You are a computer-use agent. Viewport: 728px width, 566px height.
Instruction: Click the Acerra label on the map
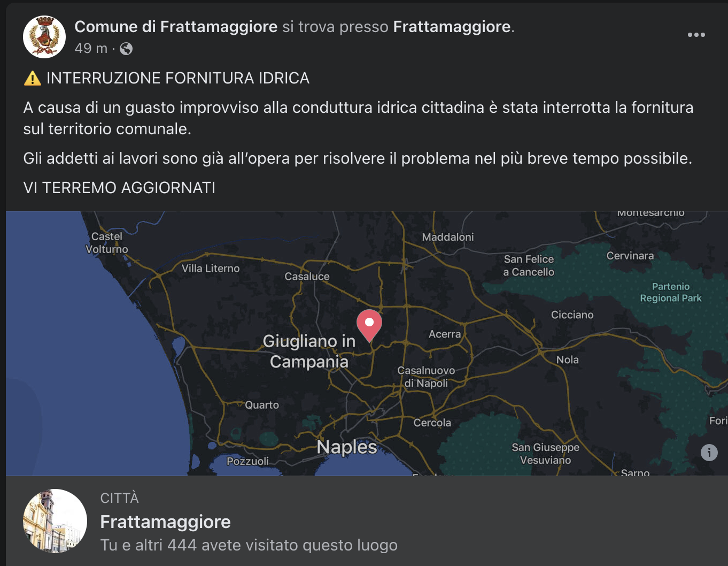tap(445, 334)
